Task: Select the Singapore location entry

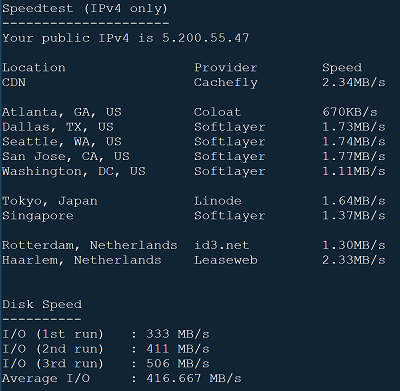Action: (x=38, y=216)
